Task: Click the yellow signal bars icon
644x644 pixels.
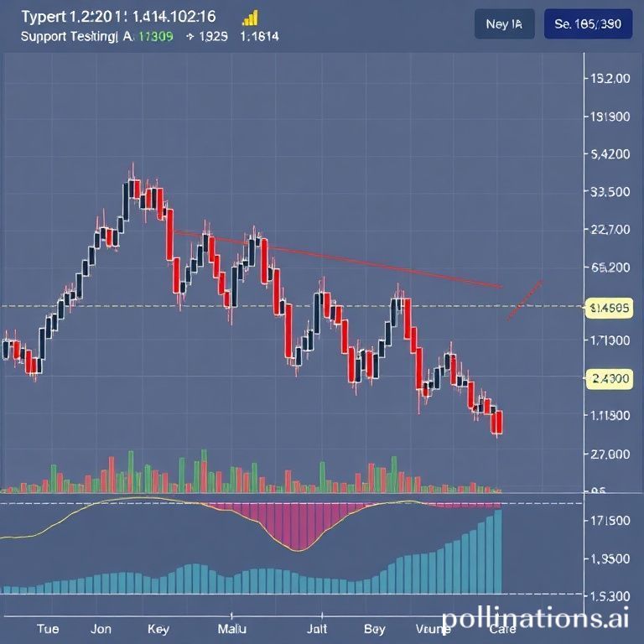Action: click(x=250, y=18)
